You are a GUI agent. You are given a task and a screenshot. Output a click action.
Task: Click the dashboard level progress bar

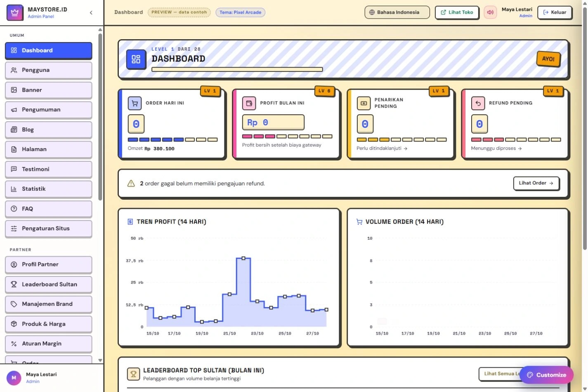pos(237,69)
